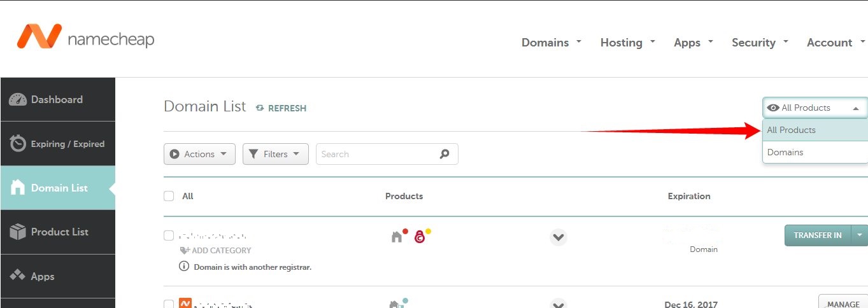Expand the arrow next to TRANSFER IN
The image size is (868, 308).
[x=860, y=235]
